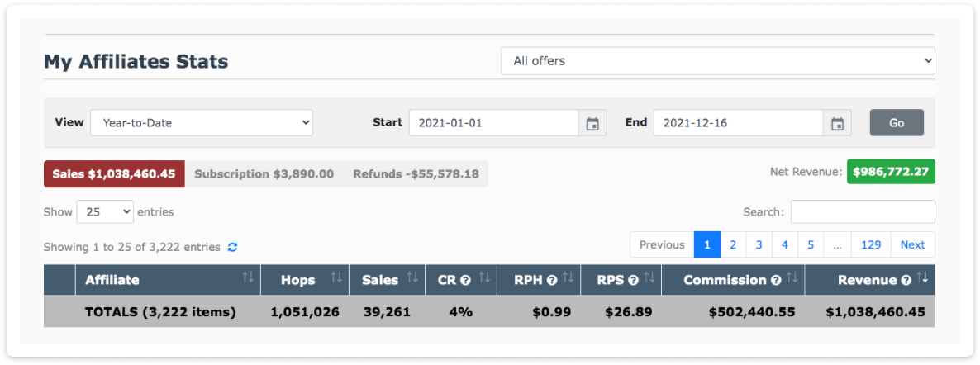The image size is (980, 365).
Task: Expand the All offers dropdown
Action: coord(718,61)
